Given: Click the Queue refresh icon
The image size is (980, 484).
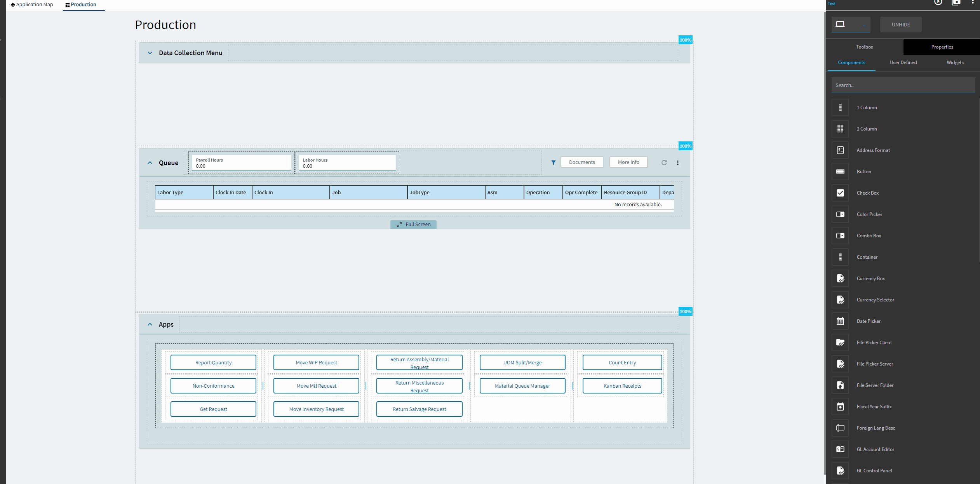Looking at the screenshot, I should [x=664, y=163].
